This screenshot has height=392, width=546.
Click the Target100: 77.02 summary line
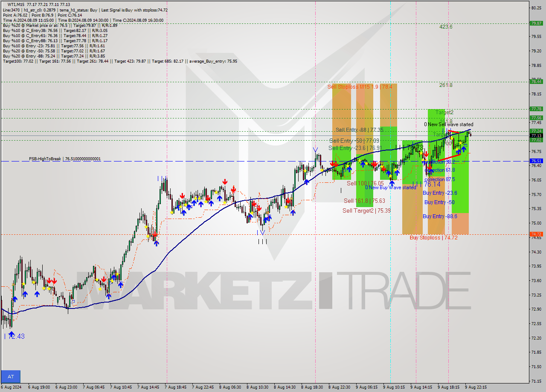click(x=120, y=61)
